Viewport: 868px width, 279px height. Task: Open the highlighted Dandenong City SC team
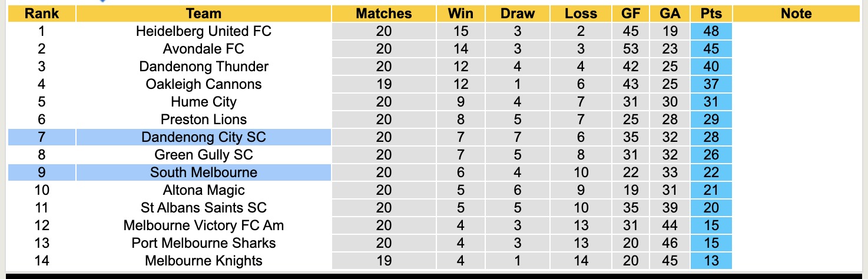[203, 137]
